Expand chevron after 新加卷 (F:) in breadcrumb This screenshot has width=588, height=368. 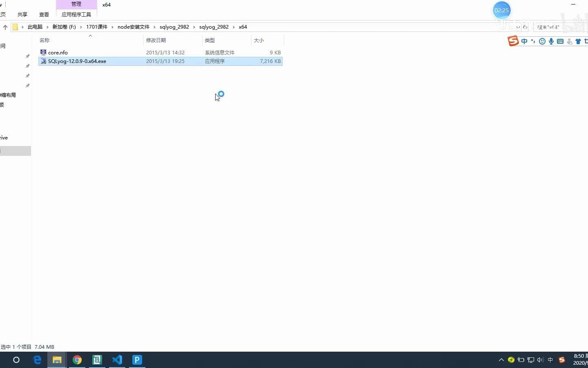point(81,27)
